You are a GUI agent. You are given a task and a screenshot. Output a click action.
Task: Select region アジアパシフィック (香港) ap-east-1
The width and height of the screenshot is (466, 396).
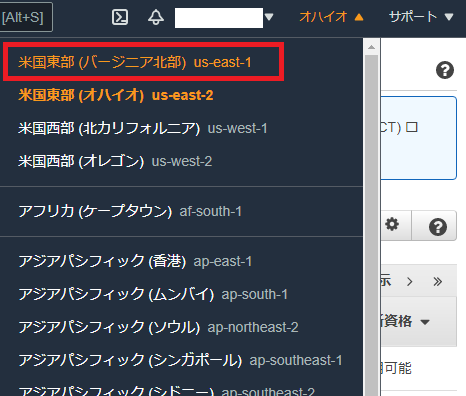(135, 261)
